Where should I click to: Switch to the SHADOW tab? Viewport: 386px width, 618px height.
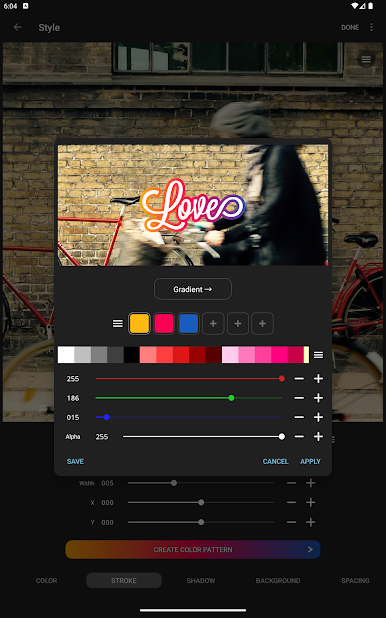tap(201, 581)
